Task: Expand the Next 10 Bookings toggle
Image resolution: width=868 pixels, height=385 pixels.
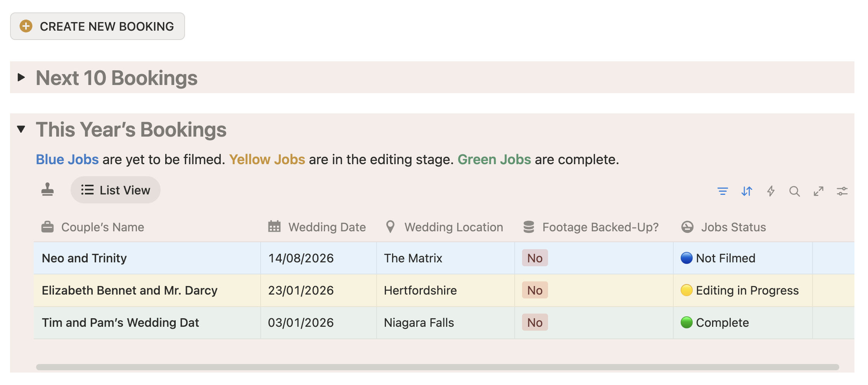Action: point(21,77)
